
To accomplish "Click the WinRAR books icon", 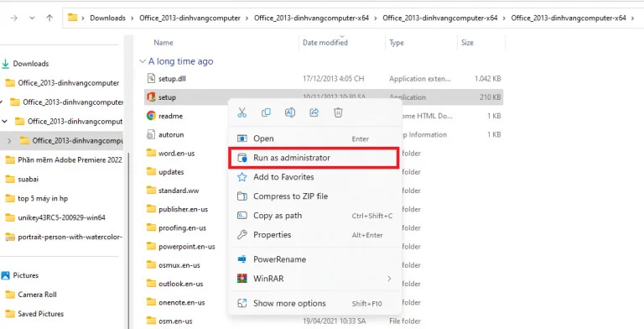I will [241, 279].
